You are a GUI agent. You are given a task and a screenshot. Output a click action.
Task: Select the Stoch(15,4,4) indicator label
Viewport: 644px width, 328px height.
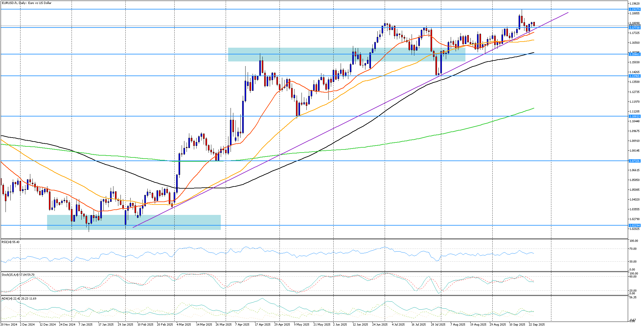pyautogui.click(x=18, y=275)
